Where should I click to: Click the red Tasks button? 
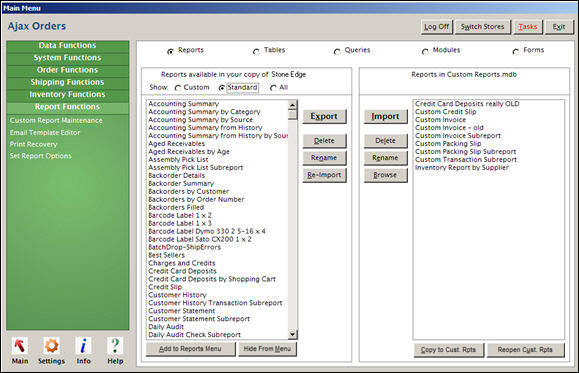click(x=528, y=27)
